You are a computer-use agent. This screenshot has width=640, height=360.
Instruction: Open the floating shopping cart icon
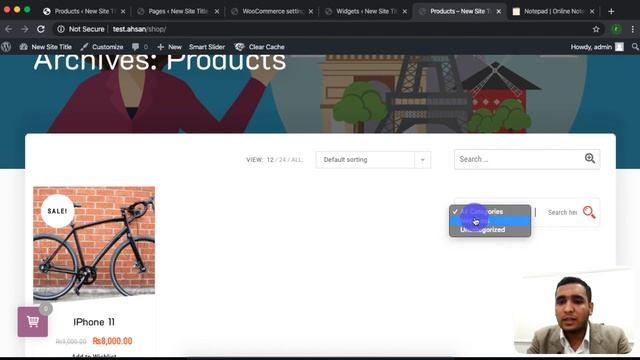tap(33, 322)
